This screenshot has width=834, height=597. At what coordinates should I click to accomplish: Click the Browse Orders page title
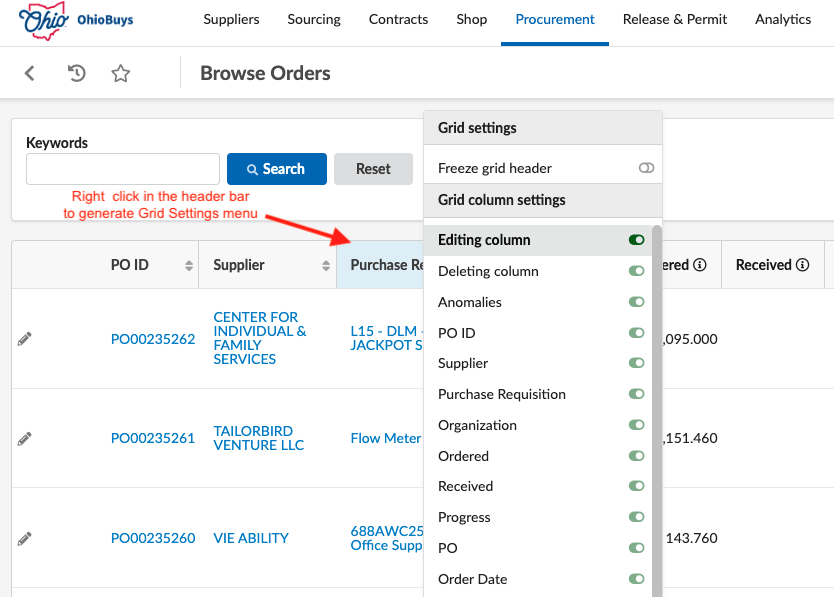coord(265,73)
